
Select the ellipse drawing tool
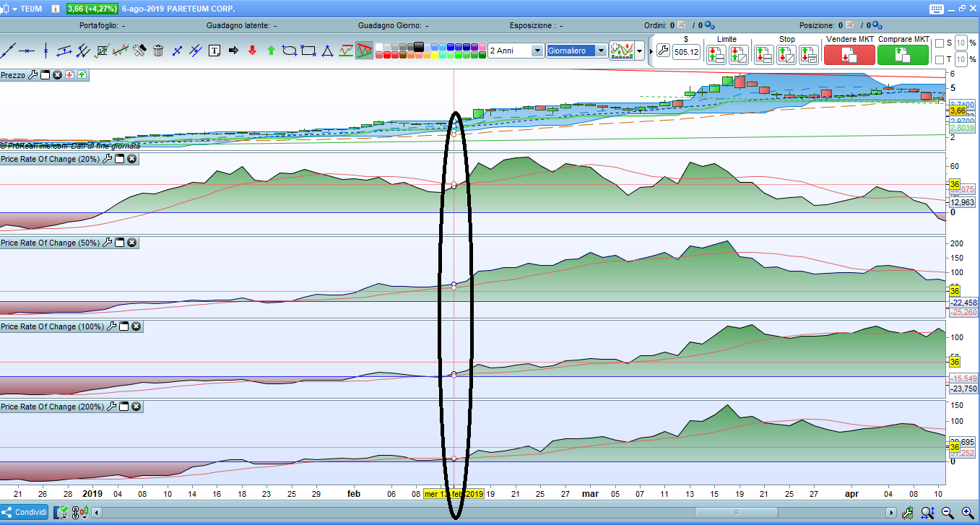pos(290,51)
